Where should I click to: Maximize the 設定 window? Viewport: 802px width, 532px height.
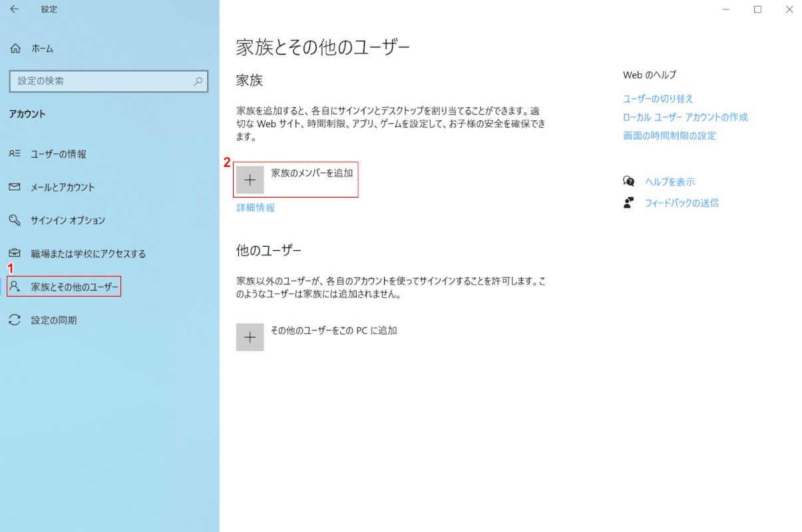[x=757, y=9]
